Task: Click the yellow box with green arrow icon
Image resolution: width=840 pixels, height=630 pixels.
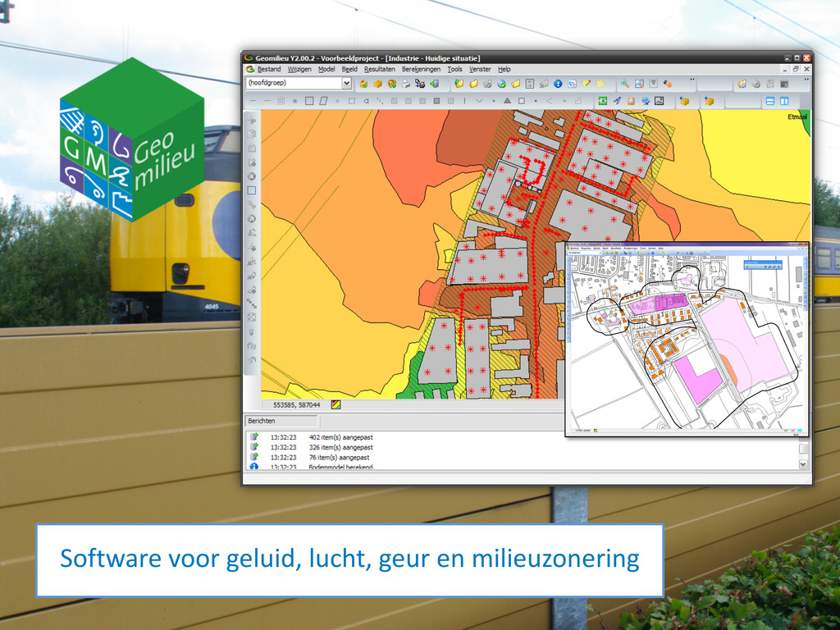Action: [363, 84]
